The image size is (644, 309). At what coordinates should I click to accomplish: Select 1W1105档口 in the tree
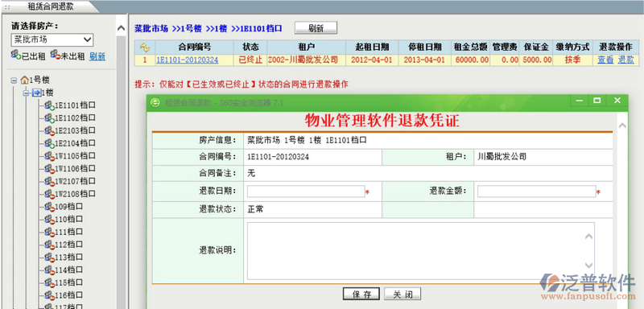pyautogui.click(x=75, y=156)
